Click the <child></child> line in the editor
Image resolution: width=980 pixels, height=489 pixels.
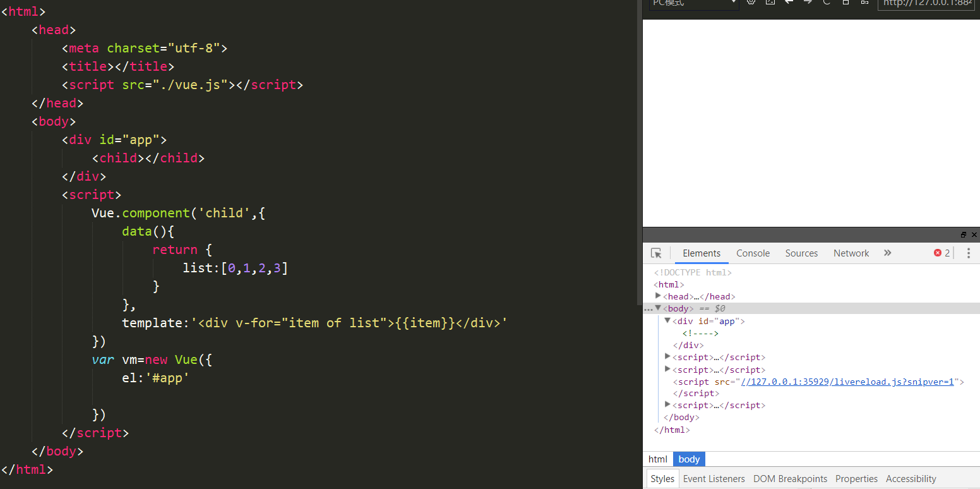point(148,158)
